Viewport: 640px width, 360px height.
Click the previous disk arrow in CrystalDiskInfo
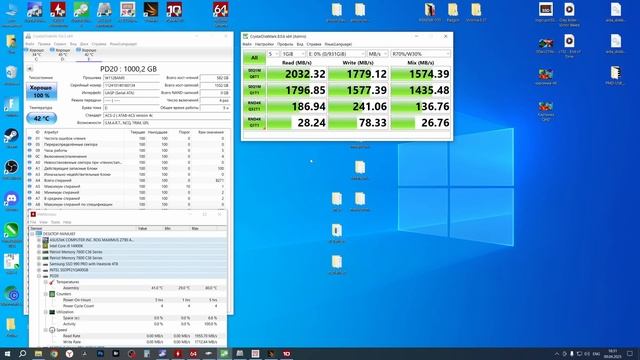(x=30, y=69)
